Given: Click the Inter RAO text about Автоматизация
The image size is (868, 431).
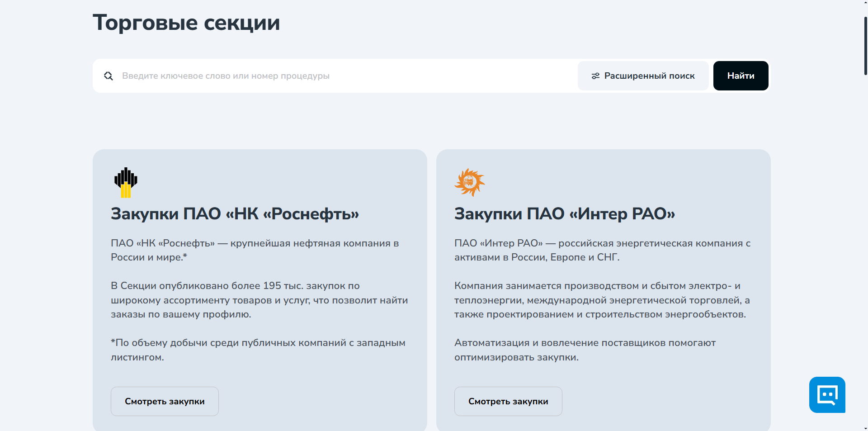Looking at the screenshot, I should click(585, 350).
